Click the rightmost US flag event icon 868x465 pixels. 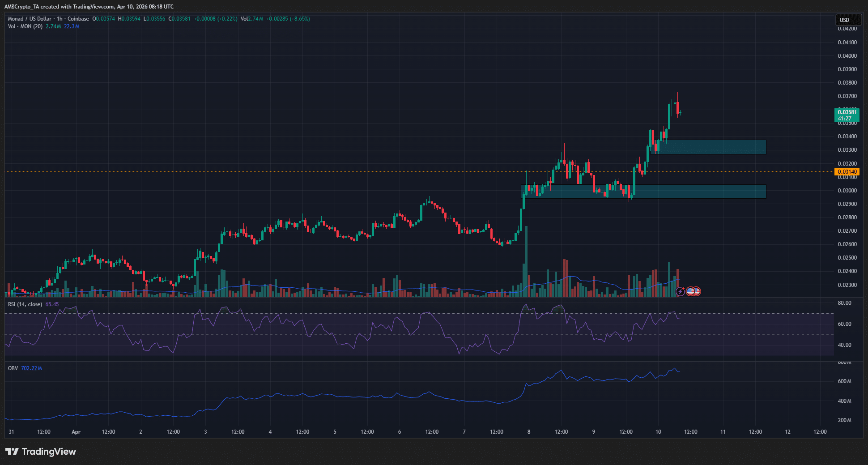(696, 291)
